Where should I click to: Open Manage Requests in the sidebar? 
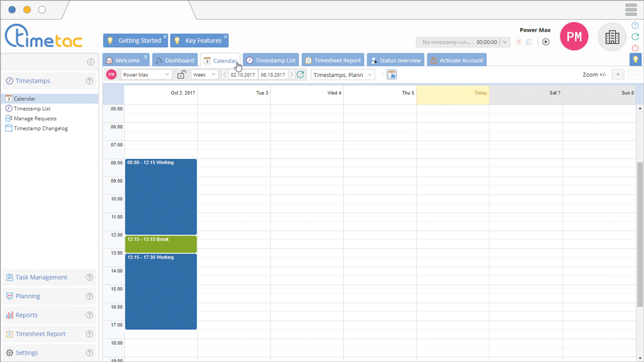click(35, 118)
